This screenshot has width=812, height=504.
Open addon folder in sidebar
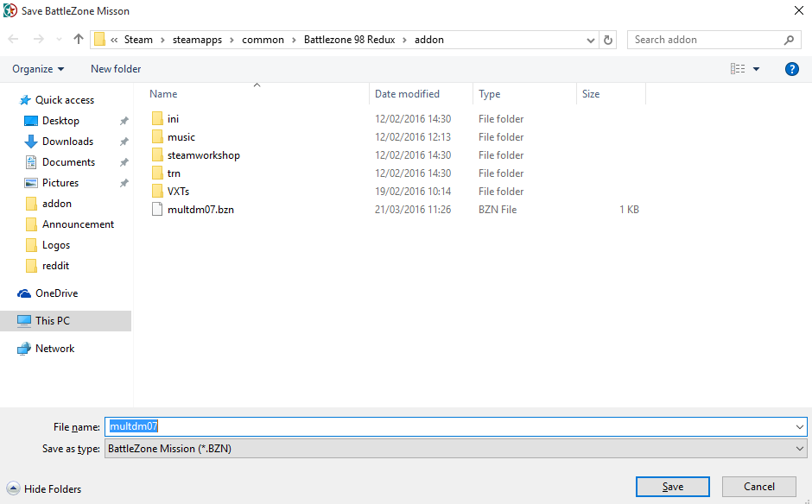pos(56,204)
